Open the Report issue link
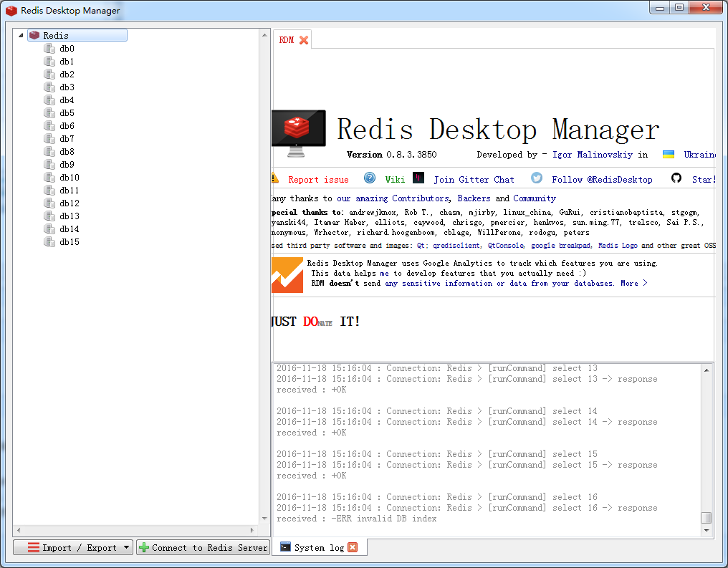Screen dimensions: 728x568 [318, 180]
